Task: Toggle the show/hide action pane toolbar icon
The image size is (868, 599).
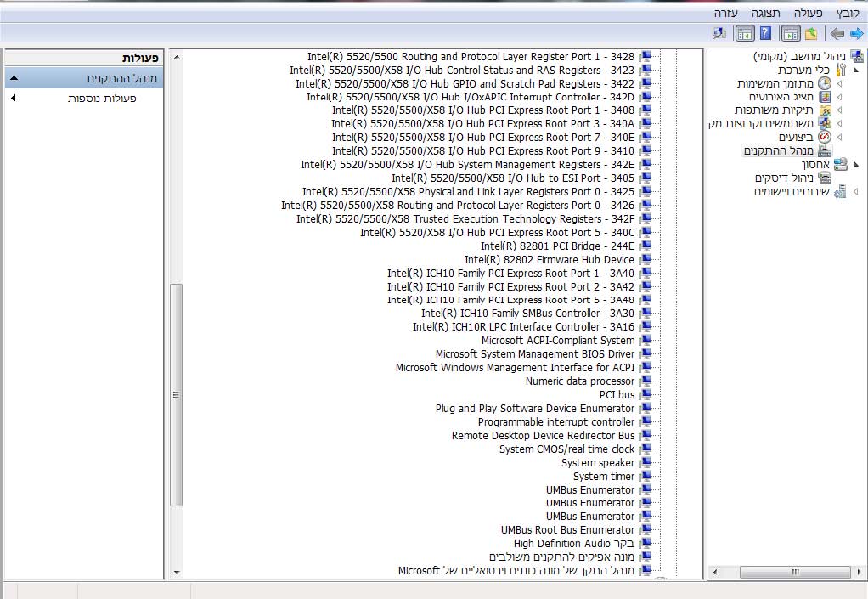Action: [745, 34]
